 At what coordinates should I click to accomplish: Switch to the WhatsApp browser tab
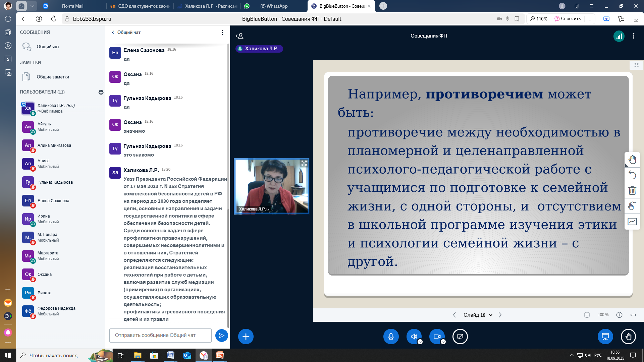[273, 6]
